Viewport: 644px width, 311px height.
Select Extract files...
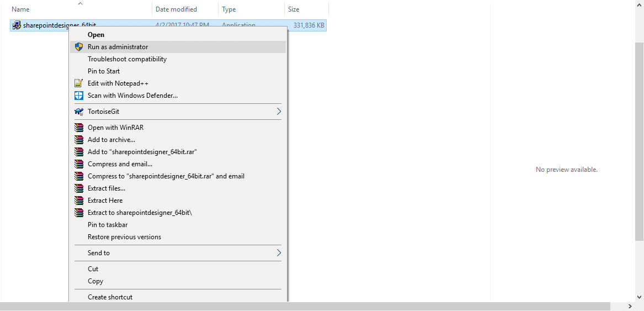tap(178, 188)
